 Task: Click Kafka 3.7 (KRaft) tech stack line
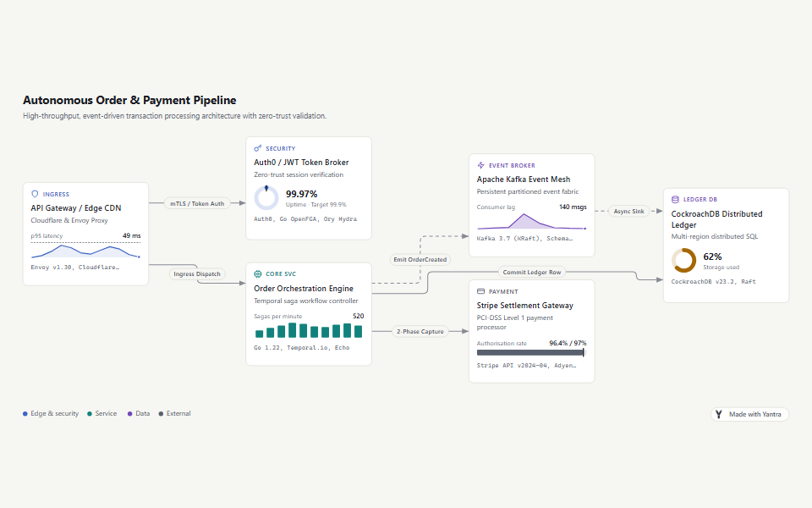[524, 239]
